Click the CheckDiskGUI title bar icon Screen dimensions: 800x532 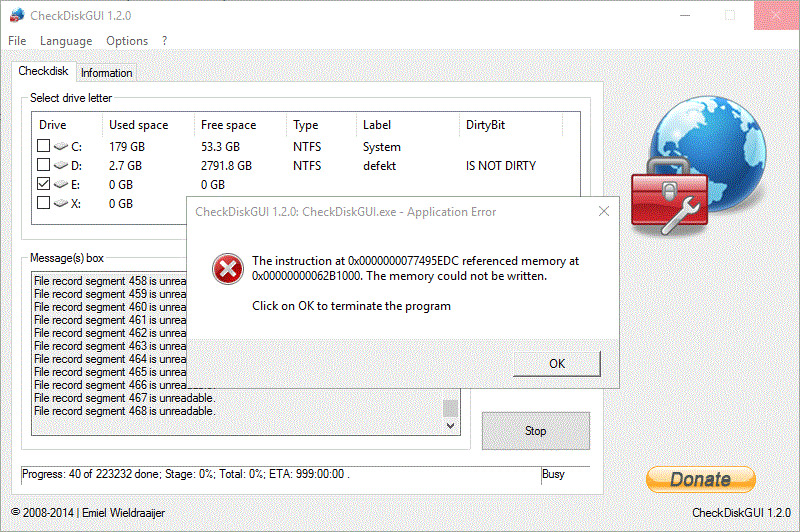click(x=17, y=15)
